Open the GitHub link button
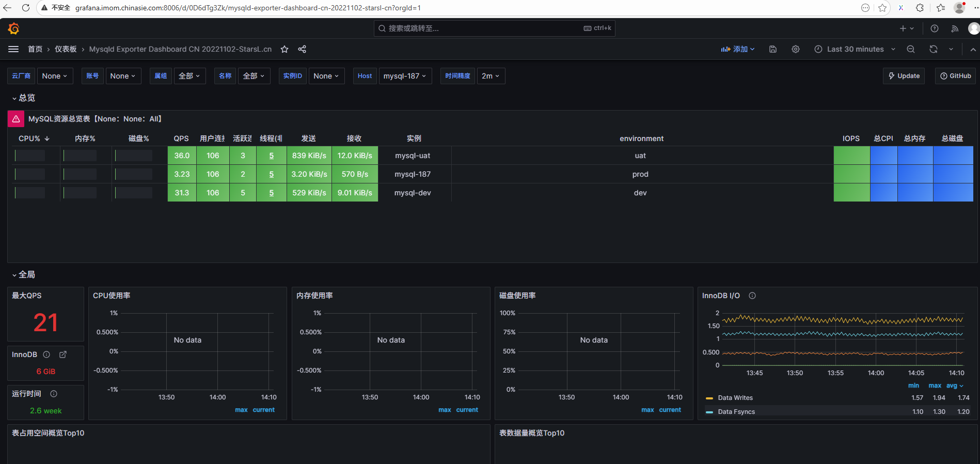 click(955, 76)
